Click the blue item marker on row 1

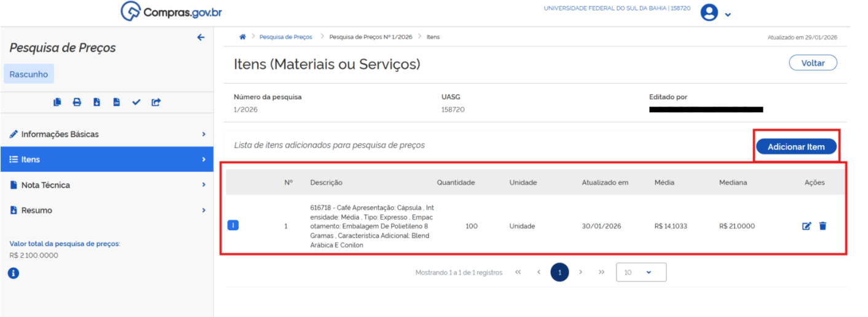coord(233,225)
